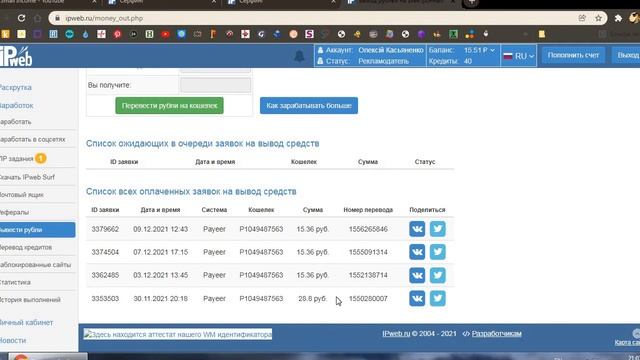Open the RU language selector

(518, 56)
